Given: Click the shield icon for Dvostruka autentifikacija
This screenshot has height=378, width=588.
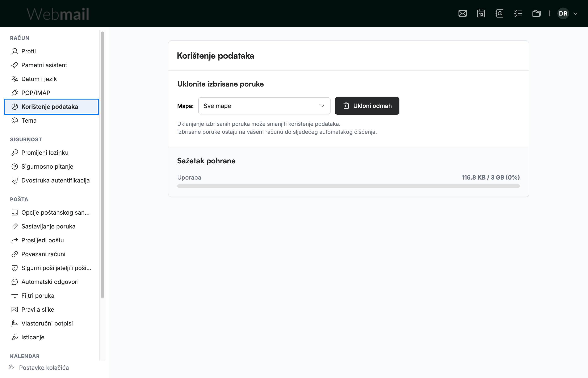Looking at the screenshot, I should point(15,180).
